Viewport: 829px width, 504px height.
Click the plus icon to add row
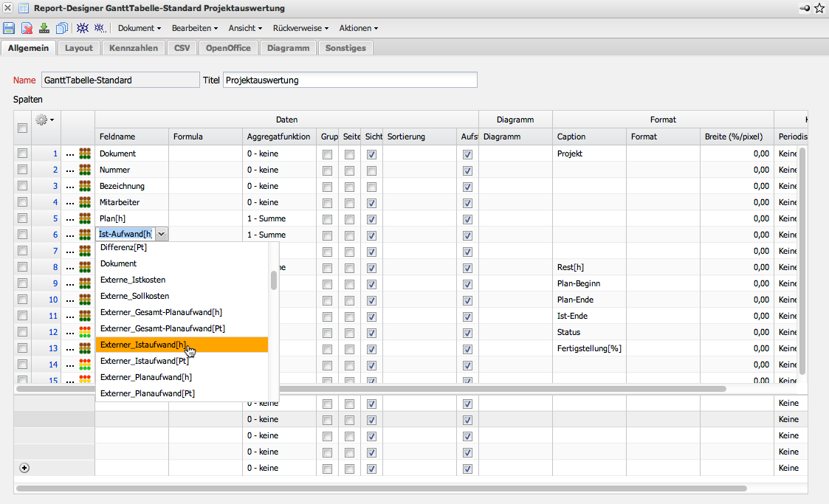(x=24, y=468)
